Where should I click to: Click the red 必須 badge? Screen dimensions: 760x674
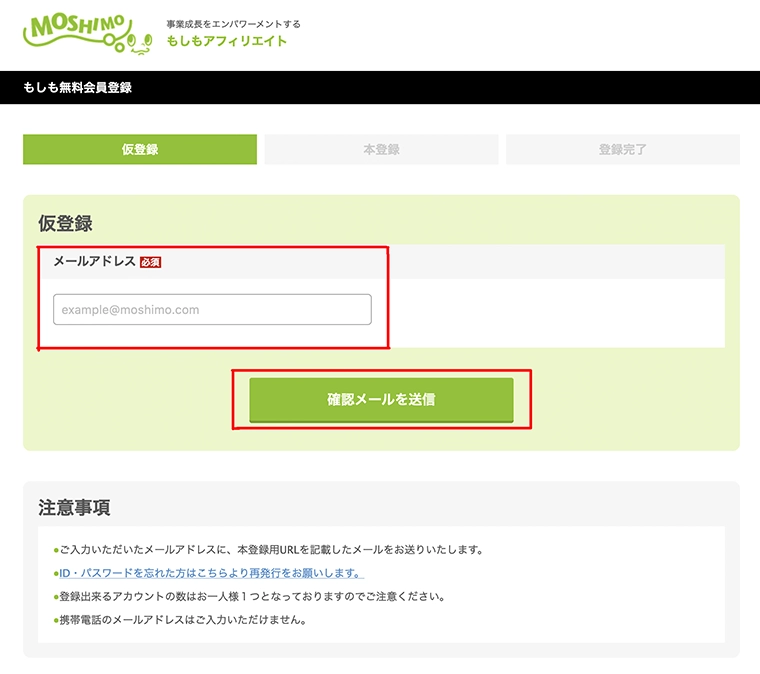pyautogui.click(x=150, y=262)
